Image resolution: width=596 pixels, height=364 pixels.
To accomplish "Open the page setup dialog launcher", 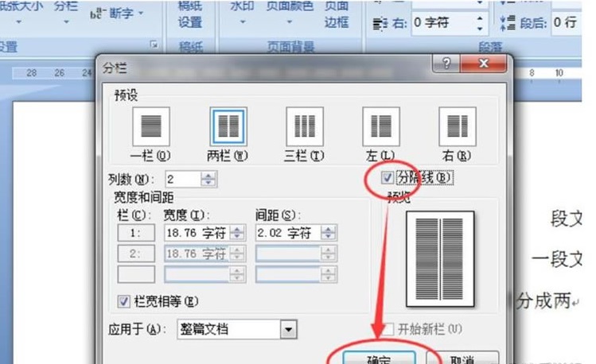I will pos(154,45).
